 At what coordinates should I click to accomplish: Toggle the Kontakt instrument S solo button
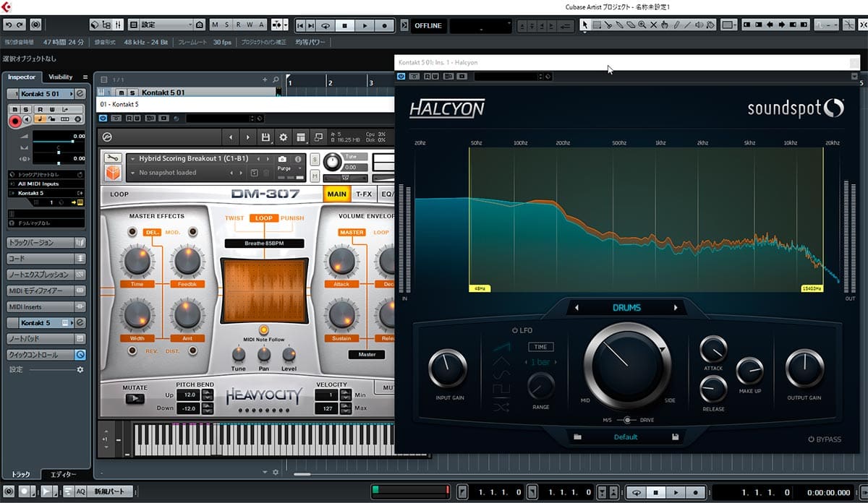coord(315,159)
